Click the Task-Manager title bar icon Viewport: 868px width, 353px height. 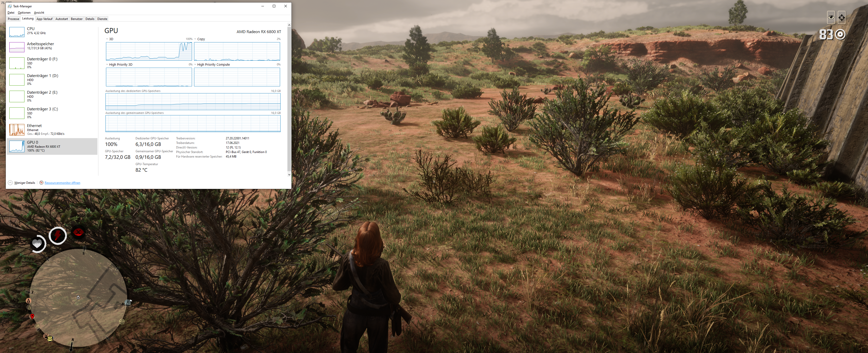coord(10,6)
